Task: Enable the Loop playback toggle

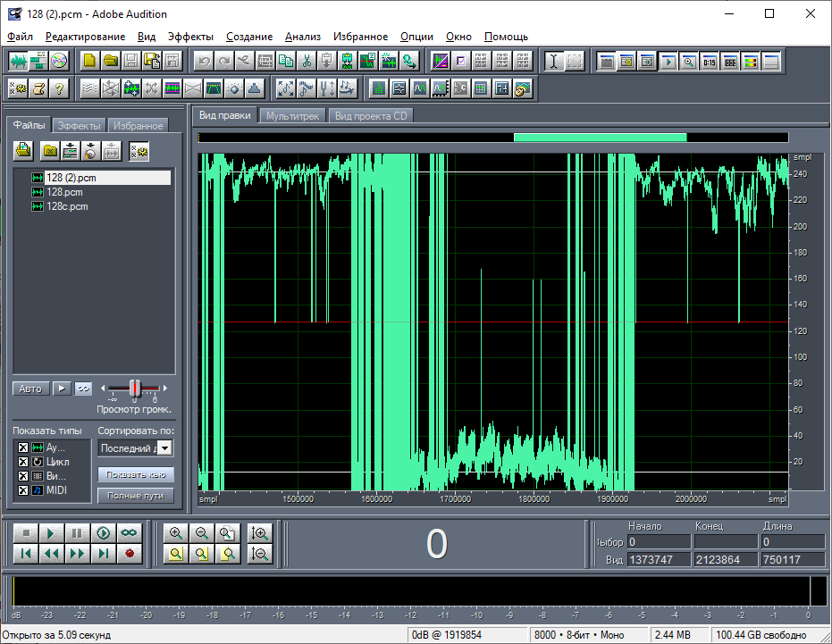Action: [x=129, y=531]
